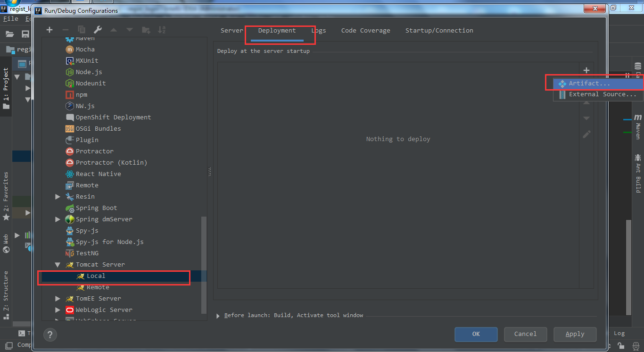Choose External Source... from the popup menu
644x352 pixels.
pyautogui.click(x=598, y=94)
